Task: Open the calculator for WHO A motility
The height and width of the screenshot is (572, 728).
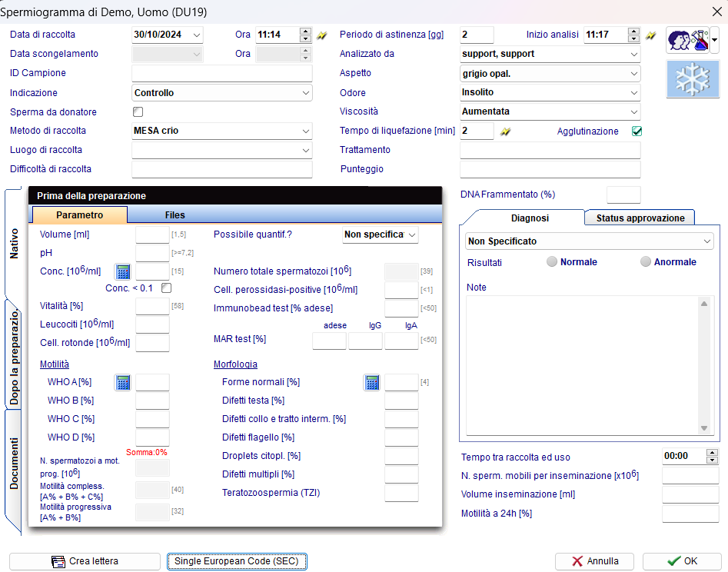Action: [x=123, y=383]
